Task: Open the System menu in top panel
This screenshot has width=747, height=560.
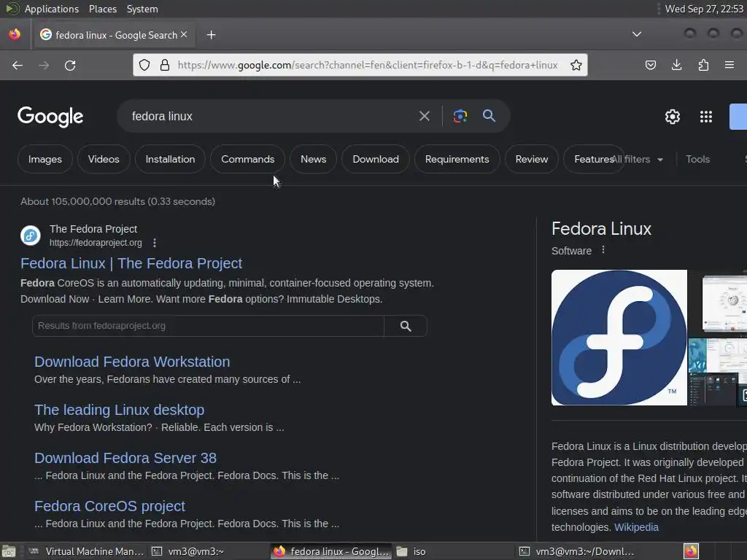Action: click(142, 9)
